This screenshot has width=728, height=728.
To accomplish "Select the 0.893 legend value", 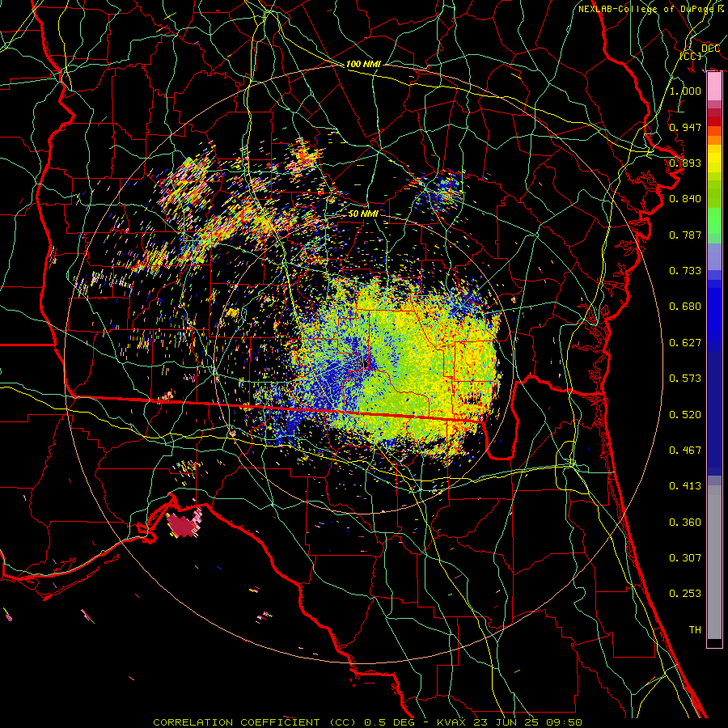I will click(685, 163).
